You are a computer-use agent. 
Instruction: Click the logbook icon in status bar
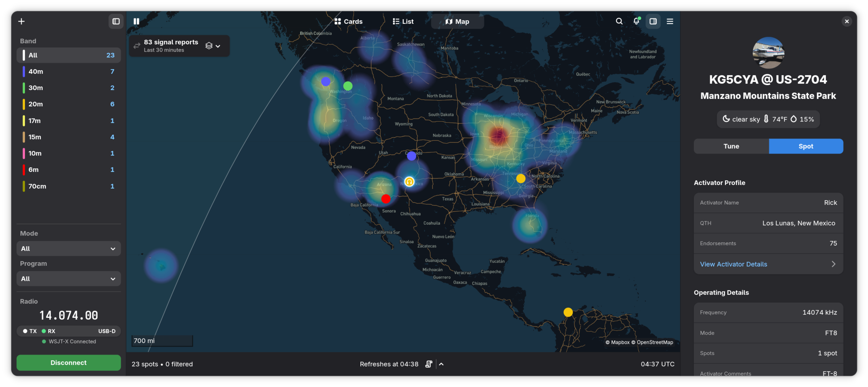[429, 364]
